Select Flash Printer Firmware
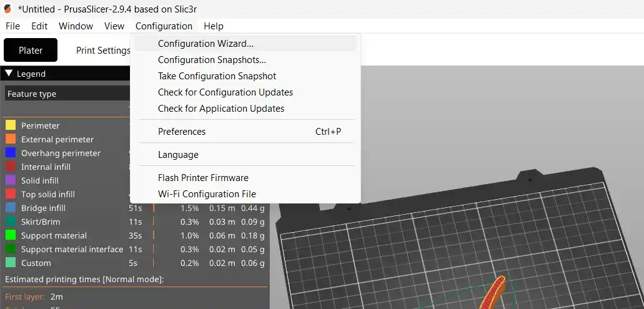Screen dimensions: 644x309 pos(203,178)
